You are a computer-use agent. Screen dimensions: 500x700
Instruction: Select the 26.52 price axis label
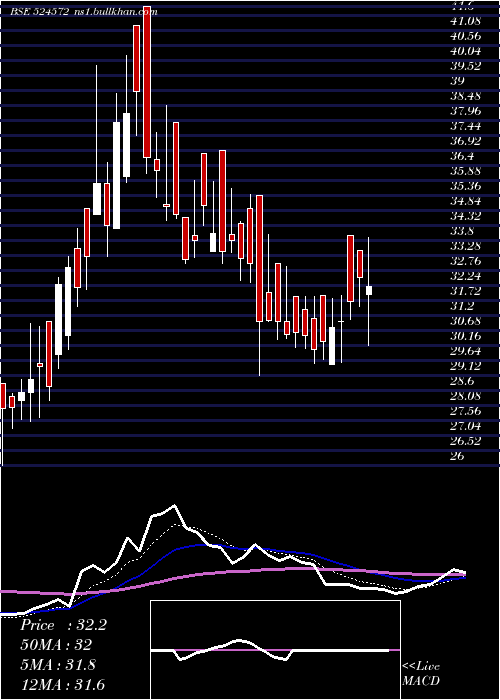click(x=465, y=441)
